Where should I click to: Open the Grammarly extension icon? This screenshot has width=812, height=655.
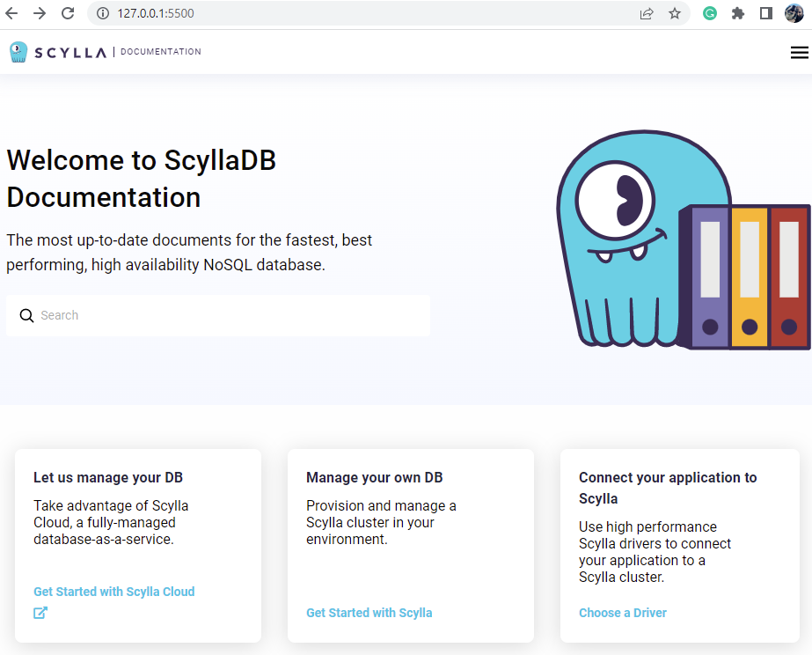(709, 13)
